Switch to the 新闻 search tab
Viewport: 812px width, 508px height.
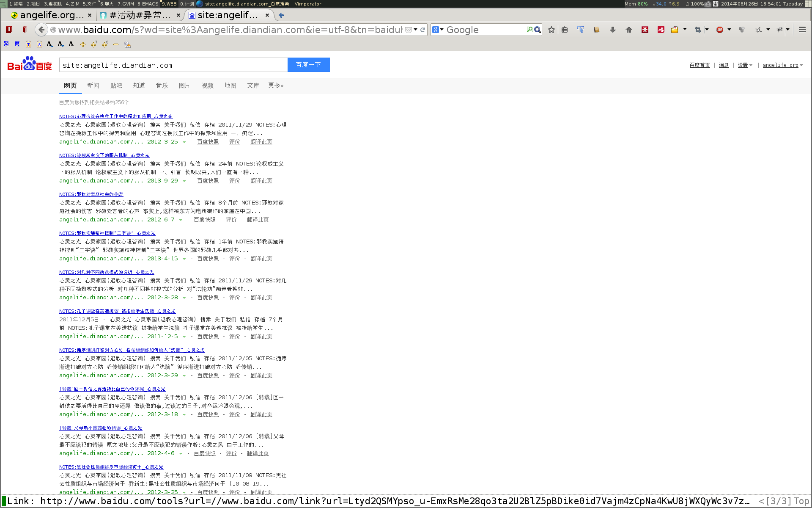coord(93,86)
